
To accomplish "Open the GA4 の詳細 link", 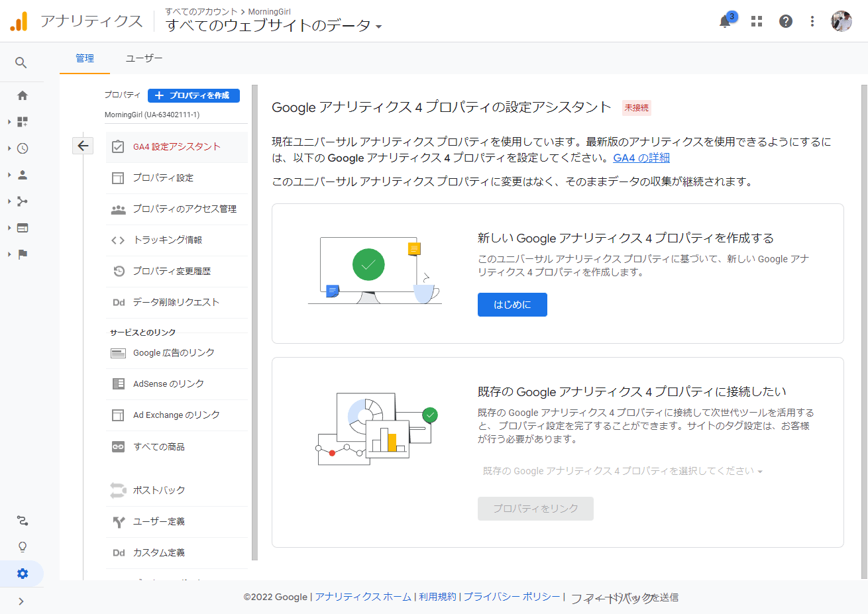I will 641,158.
